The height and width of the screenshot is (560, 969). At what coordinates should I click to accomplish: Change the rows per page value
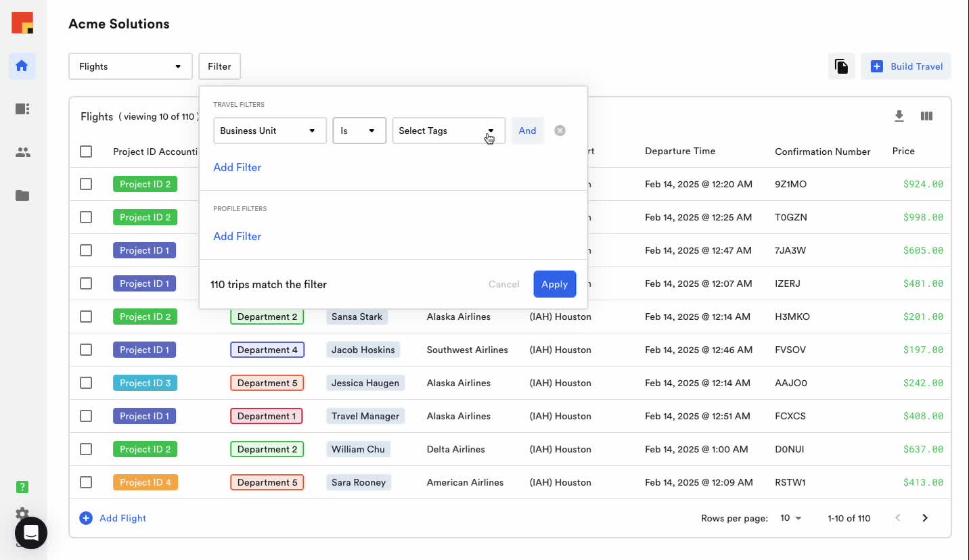click(790, 518)
